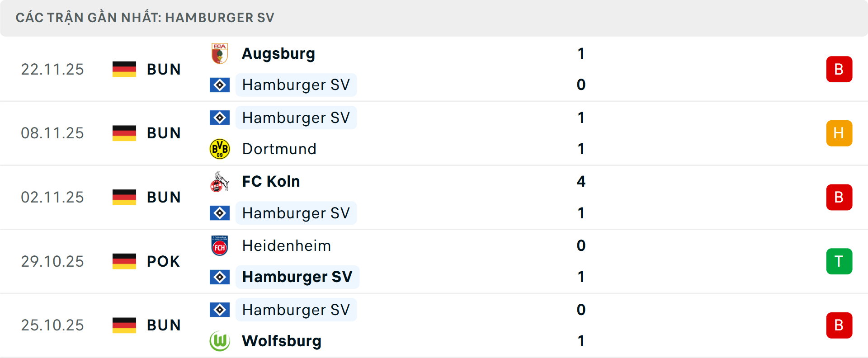868x358 pixels.
Task: Click the Augsburg club crest icon
Action: (x=220, y=53)
